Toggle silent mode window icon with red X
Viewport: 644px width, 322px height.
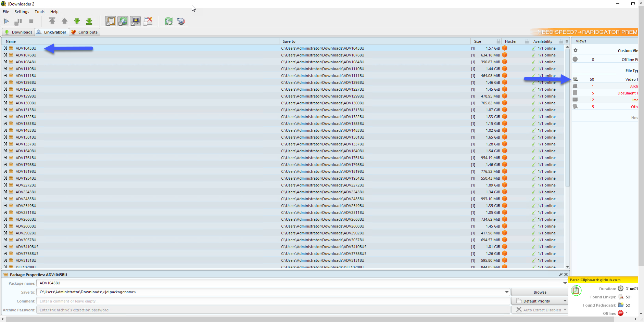click(x=148, y=21)
